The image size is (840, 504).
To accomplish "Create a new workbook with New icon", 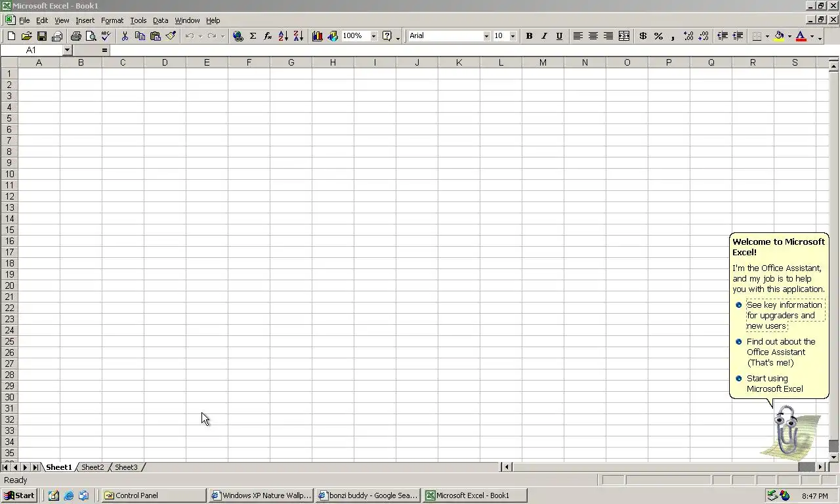I will click(x=11, y=36).
